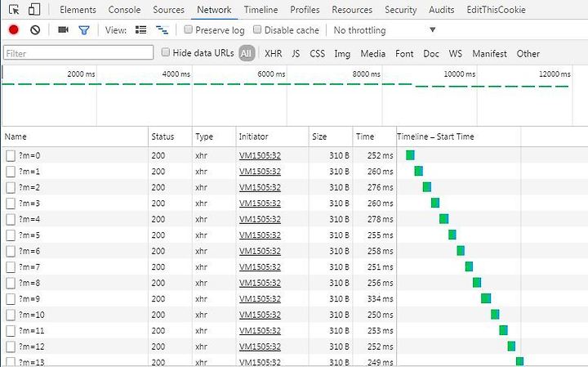Sort by the Initiator column header
The width and height of the screenshot is (588, 367).
[273, 137]
